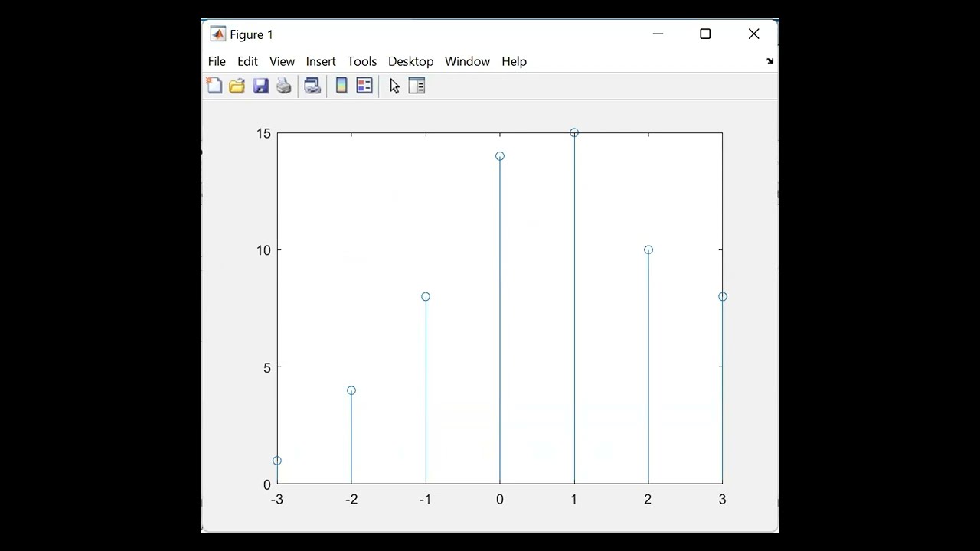The image size is (980, 551).
Task: Click the stem marker at x equals -2
Action: coord(351,390)
